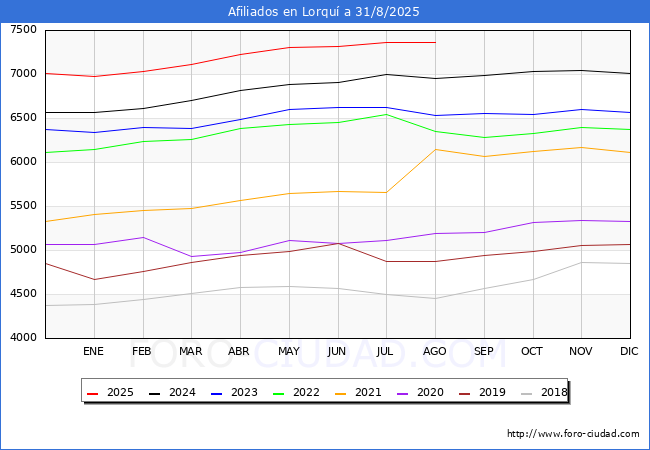
Task: Click the orange 2021 line peak at AGO
Action: pyautogui.click(x=435, y=149)
